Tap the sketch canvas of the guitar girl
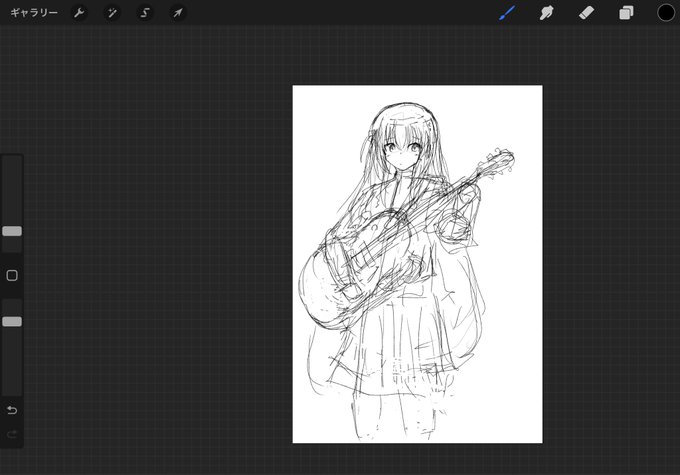The height and width of the screenshot is (475, 680). tap(417, 264)
